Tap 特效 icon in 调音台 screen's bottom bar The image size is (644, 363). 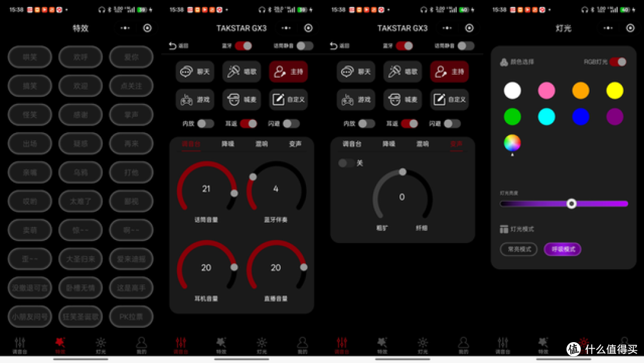(x=221, y=345)
